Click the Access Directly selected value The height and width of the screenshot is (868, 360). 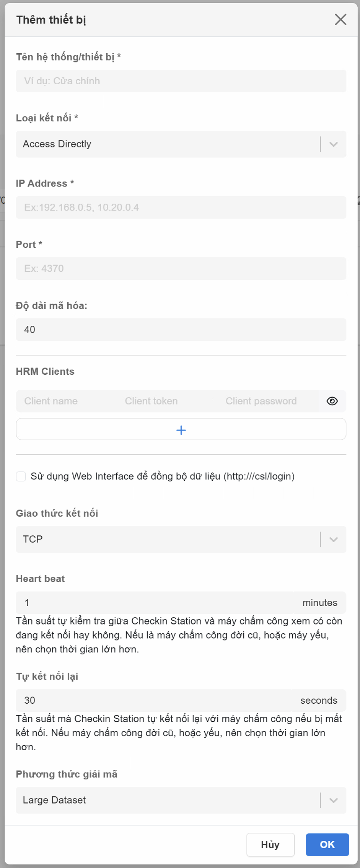coord(57,144)
